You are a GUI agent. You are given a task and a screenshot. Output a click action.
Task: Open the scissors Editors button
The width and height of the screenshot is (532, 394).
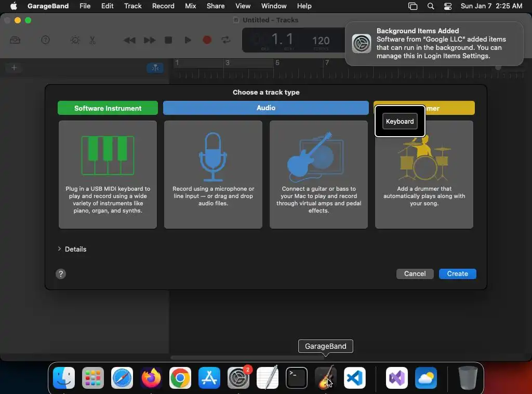92,40
